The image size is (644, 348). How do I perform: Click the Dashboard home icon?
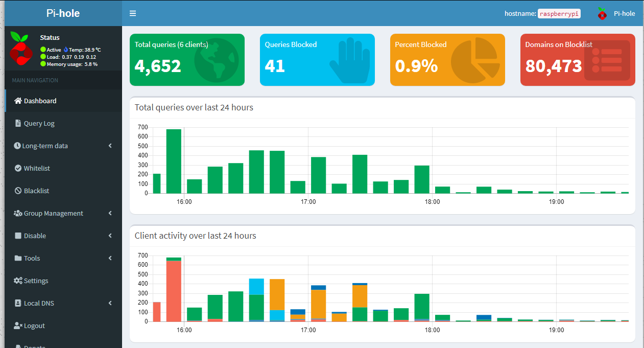(x=18, y=101)
